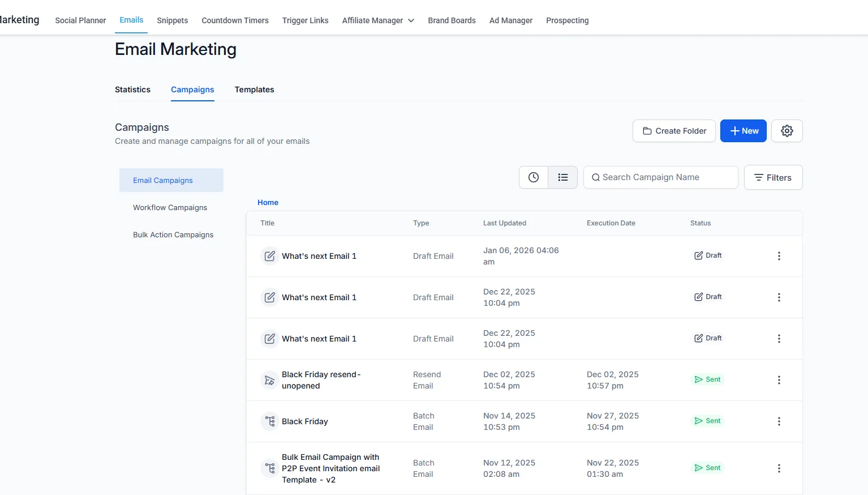The image size is (868, 495).
Task: Open the Snippets tab
Action: [x=173, y=20]
